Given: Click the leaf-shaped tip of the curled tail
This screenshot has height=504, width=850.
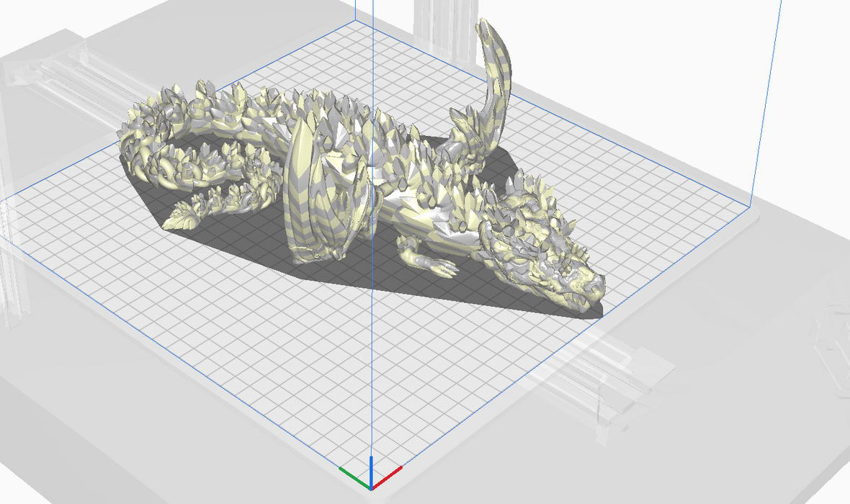Looking at the screenshot, I should tap(181, 215).
